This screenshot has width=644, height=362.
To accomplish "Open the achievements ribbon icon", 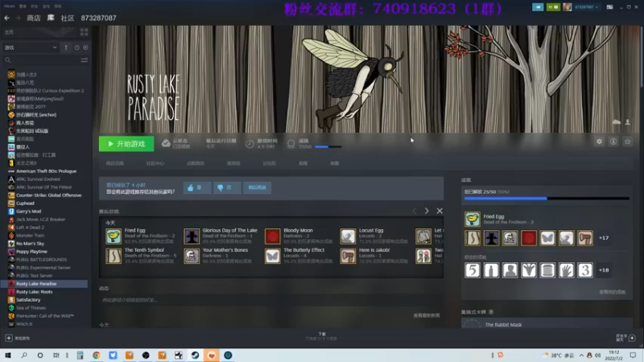I will coord(291,144).
